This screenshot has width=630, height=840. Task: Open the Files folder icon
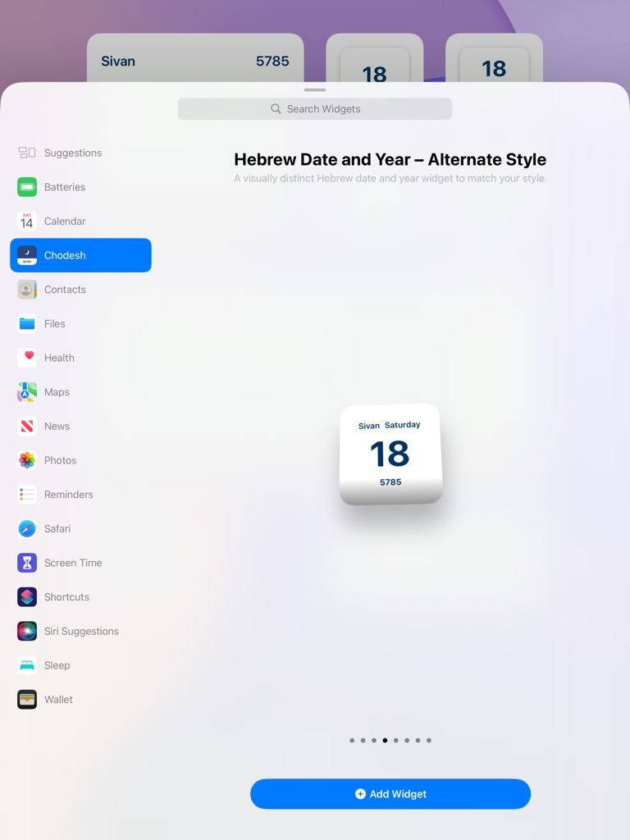[x=27, y=323]
